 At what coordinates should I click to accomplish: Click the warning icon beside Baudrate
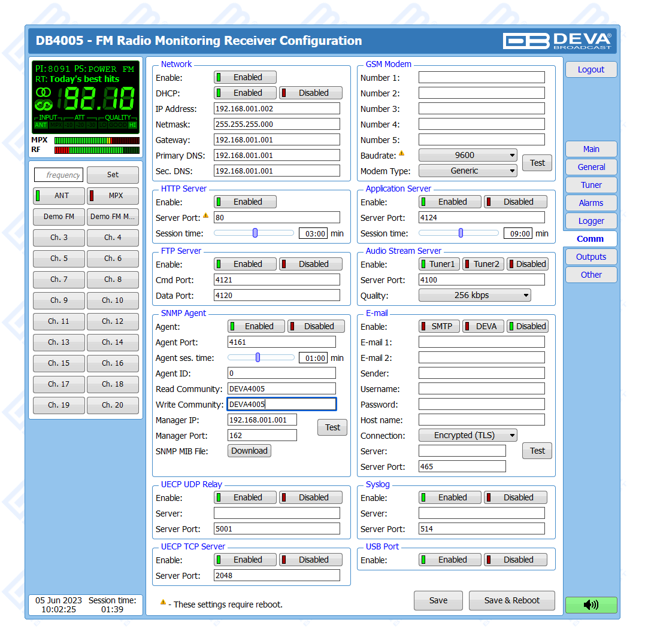tap(402, 154)
